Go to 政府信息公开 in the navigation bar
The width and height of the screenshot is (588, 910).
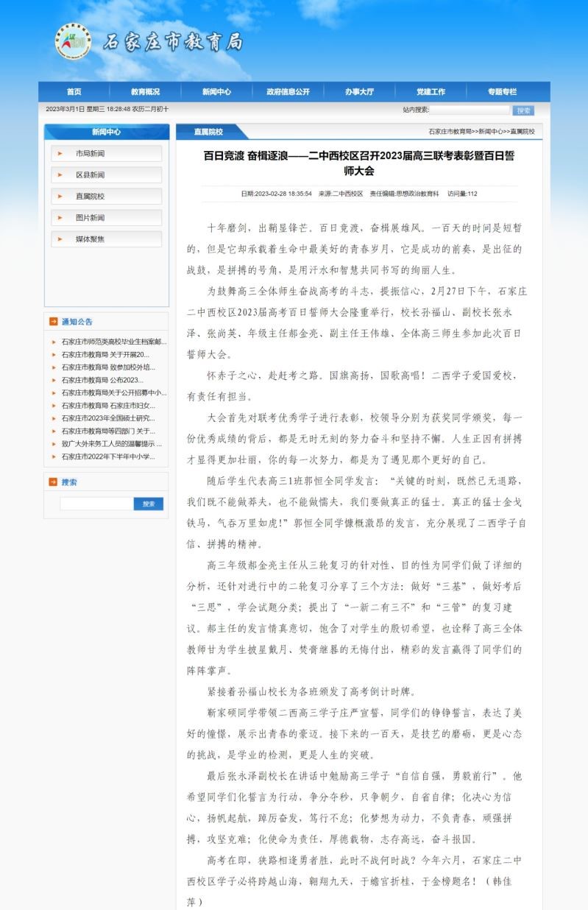click(x=288, y=92)
